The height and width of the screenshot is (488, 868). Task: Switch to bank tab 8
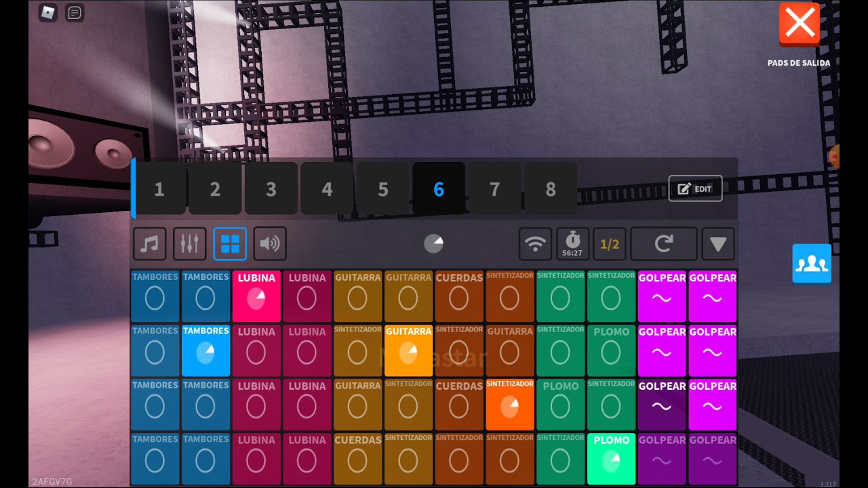click(551, 188)
